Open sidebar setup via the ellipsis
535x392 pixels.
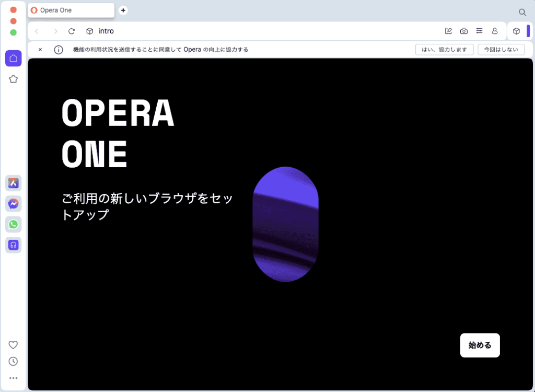tap(13, 378)
